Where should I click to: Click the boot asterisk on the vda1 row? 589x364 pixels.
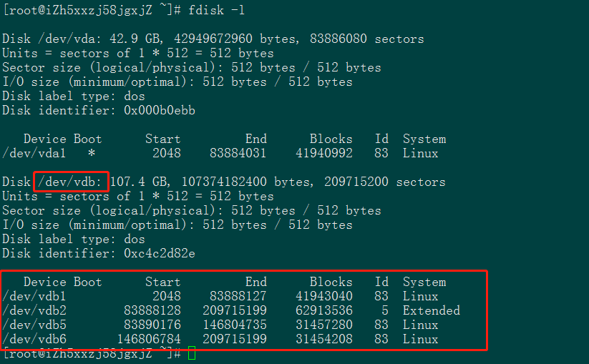point(92,153)
